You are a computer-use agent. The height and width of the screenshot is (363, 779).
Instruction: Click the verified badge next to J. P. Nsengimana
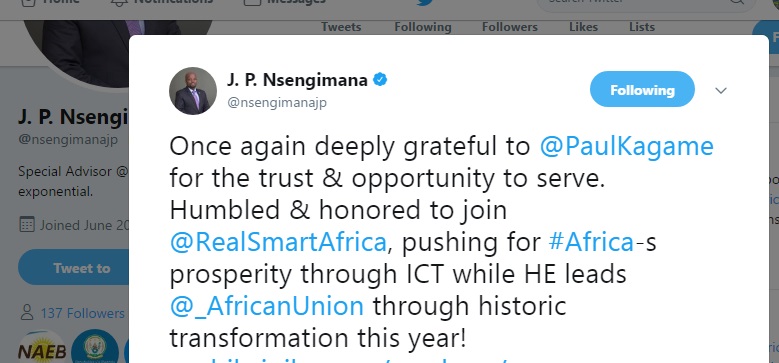tap(380, 79)
